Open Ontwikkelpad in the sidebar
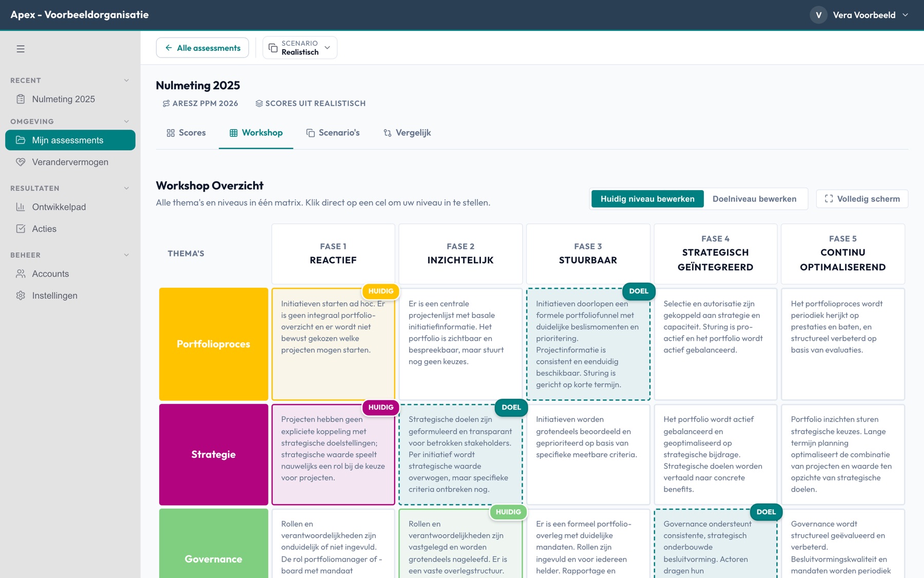This screenshot has width=924, height=578. pyautogui.click(x=70, y=207)
